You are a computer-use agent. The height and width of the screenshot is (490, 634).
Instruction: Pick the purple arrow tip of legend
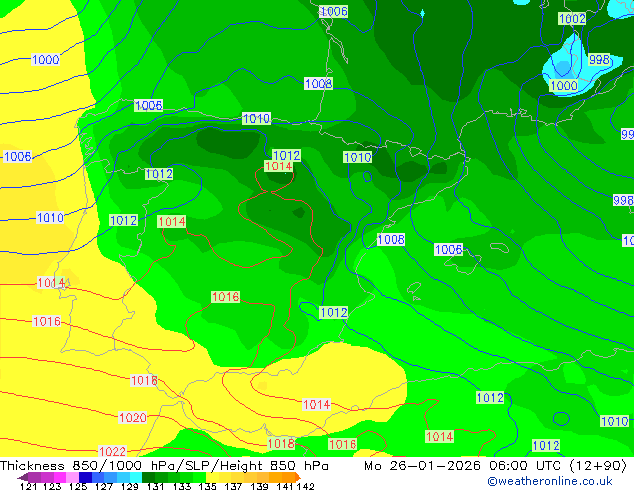(23, 477)
